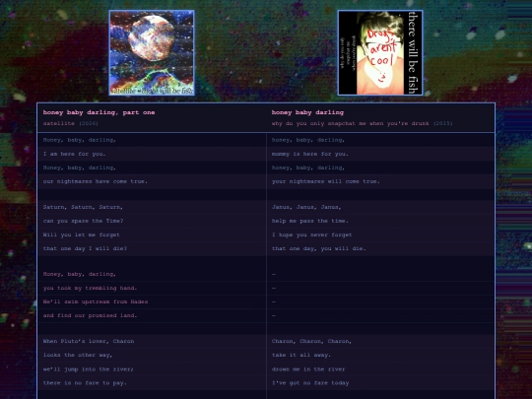Select lyric 'that one day, you will die.'

pyautogui.click(x=318, y=248)
